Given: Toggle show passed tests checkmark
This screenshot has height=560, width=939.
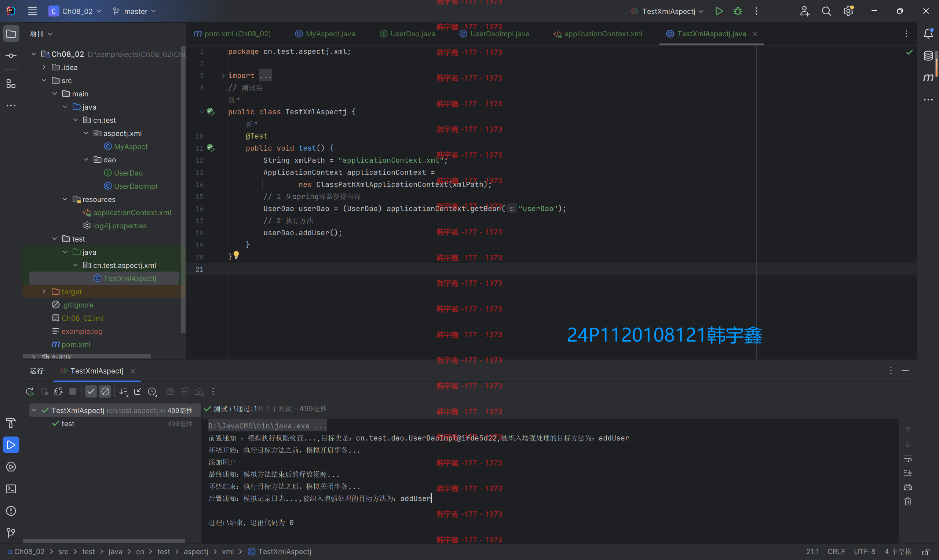Looking at the screenshot, I should [x=91, y=391].
